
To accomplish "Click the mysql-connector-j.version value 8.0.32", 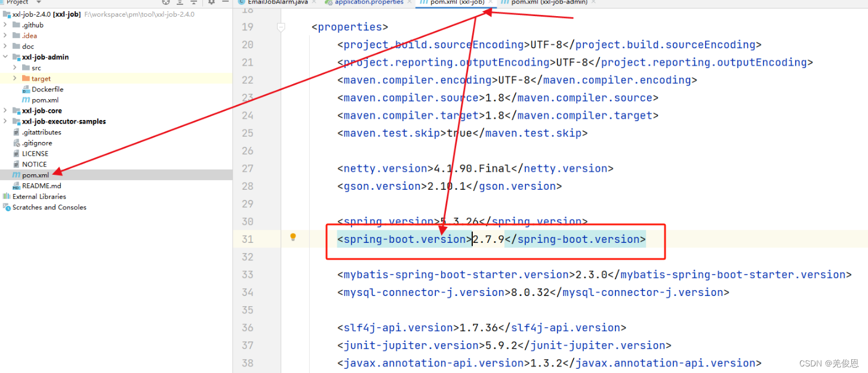I will (x=530, y=292).
